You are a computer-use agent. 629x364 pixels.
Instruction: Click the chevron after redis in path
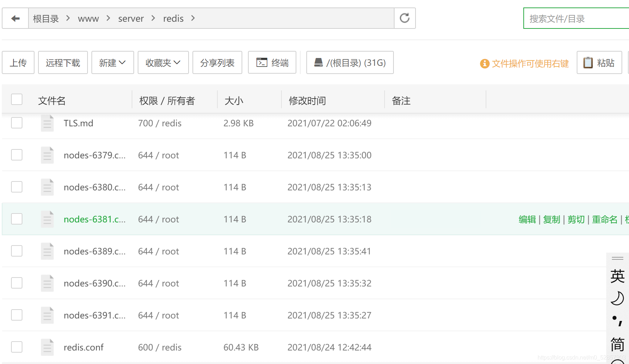tap(193, 18)
